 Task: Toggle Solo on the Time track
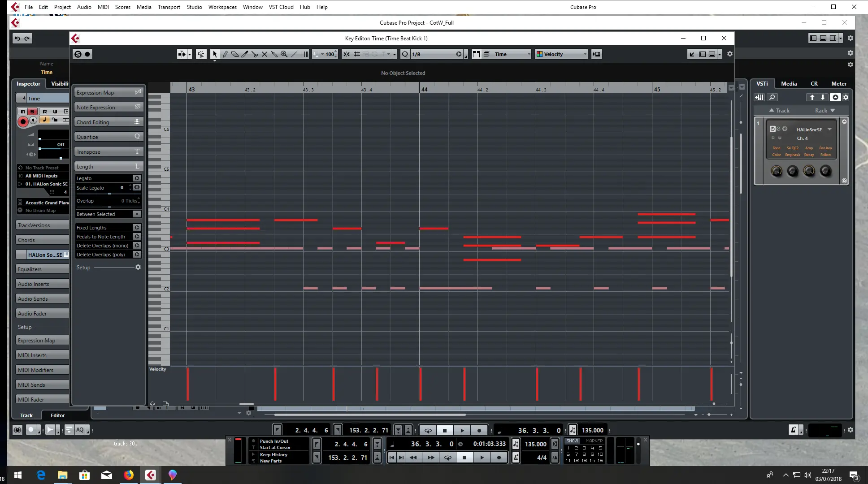pos(32,112)
